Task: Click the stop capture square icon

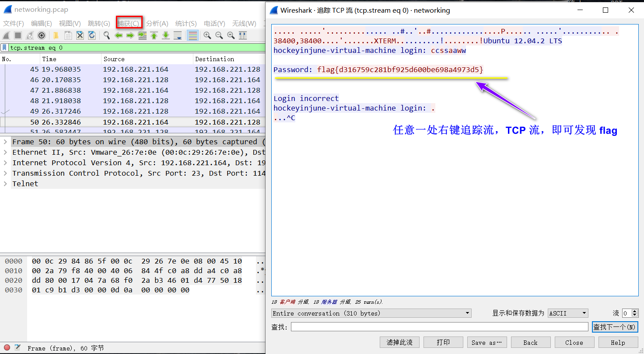Action: coord(18,35)
